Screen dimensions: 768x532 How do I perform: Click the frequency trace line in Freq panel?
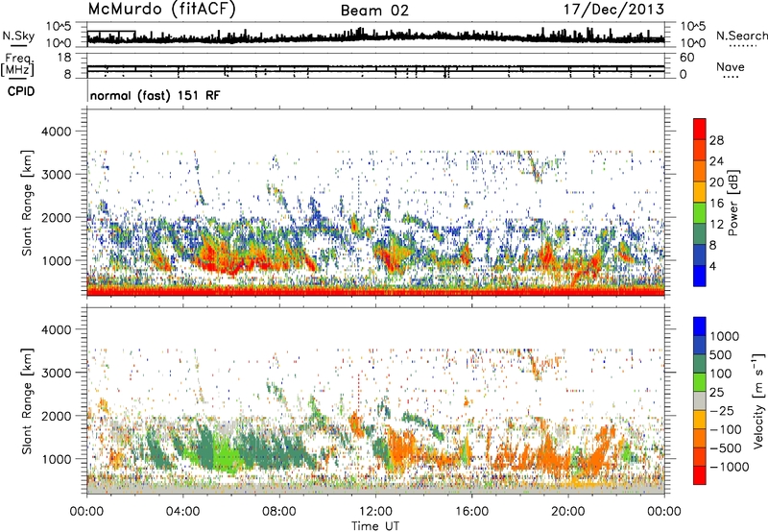(375, 67)
